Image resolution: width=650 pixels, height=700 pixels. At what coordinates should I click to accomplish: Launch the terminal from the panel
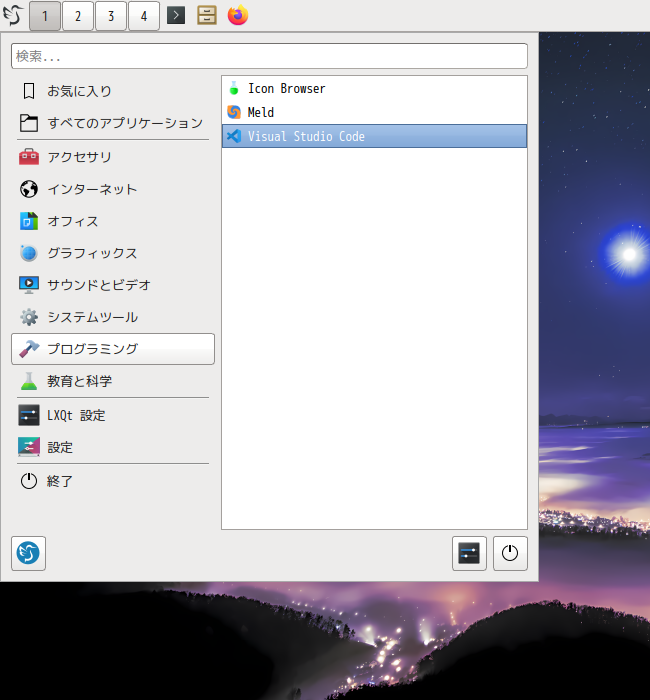click(176, 16)
